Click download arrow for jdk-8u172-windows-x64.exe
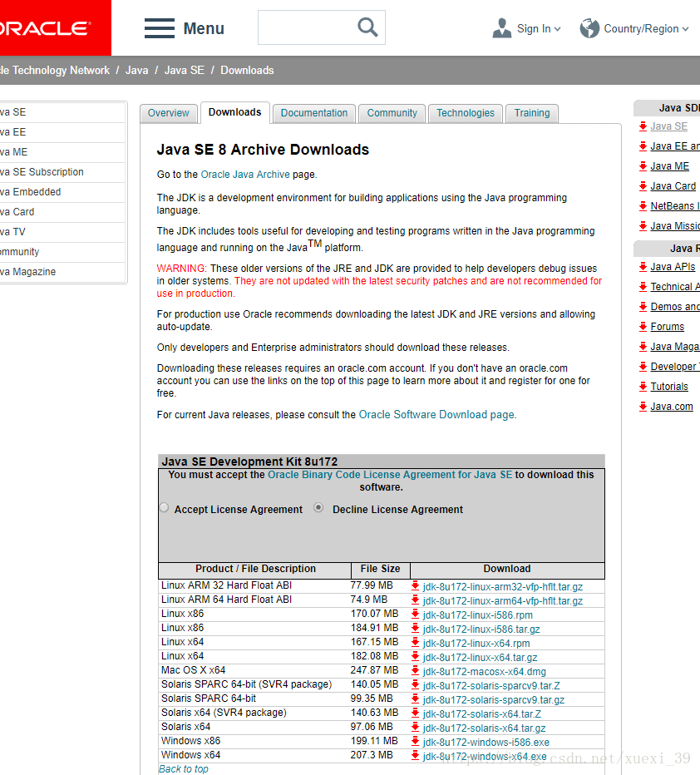Screen dimensions: 700x775 point(415,756)
